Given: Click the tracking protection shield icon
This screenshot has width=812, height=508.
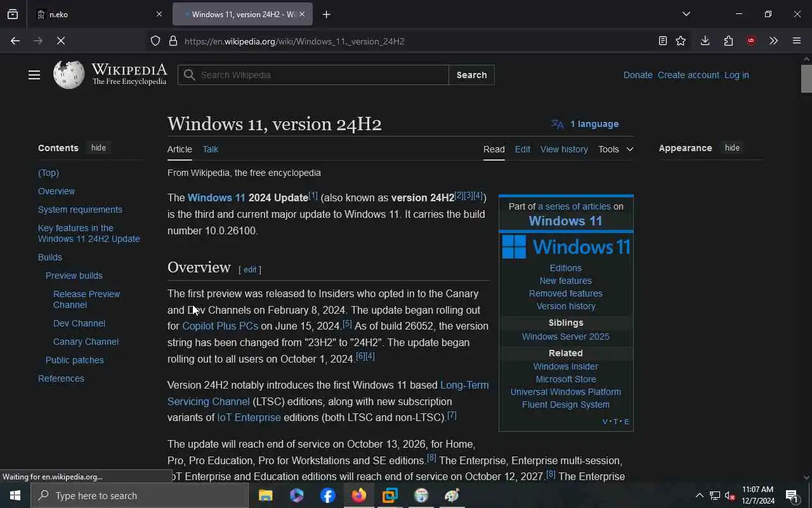Looking at the screenshot, I should click(155, 41).
